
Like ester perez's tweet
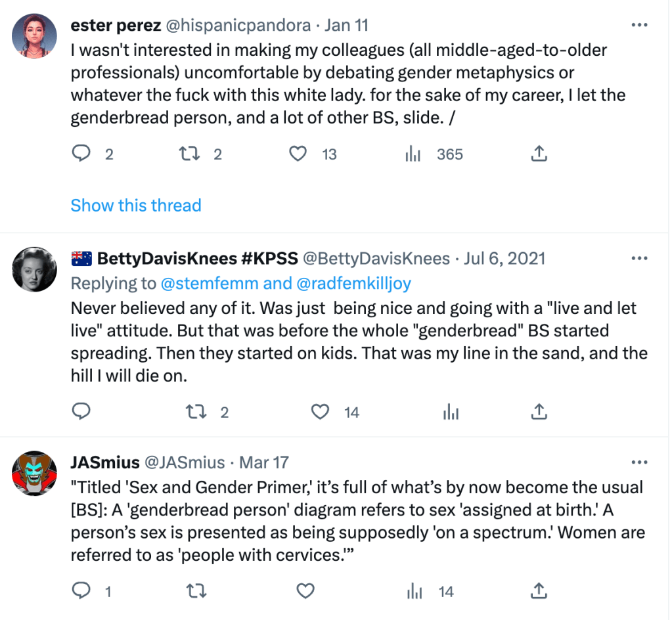[x=298, y=154]
